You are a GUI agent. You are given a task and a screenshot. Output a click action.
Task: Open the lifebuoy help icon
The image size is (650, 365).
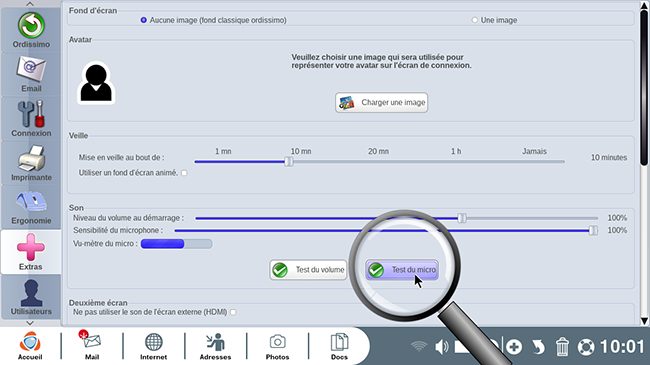point(586,347)
